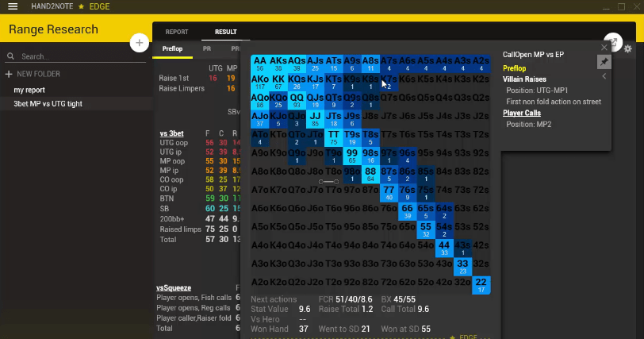644x339 pixels.
Task: Select '3bet MP vs UTG tight' report
Action: tap(48, 104)
